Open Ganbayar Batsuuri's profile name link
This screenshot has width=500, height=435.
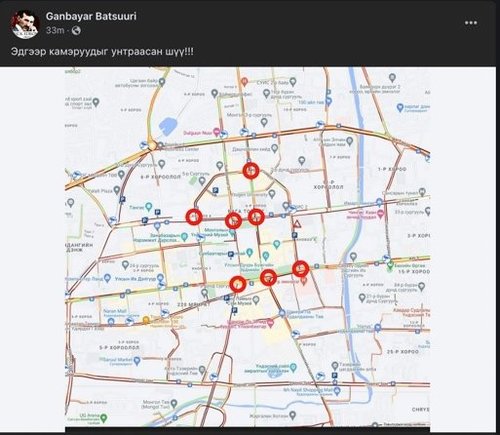pyautogui.click(x=91, y=16)
